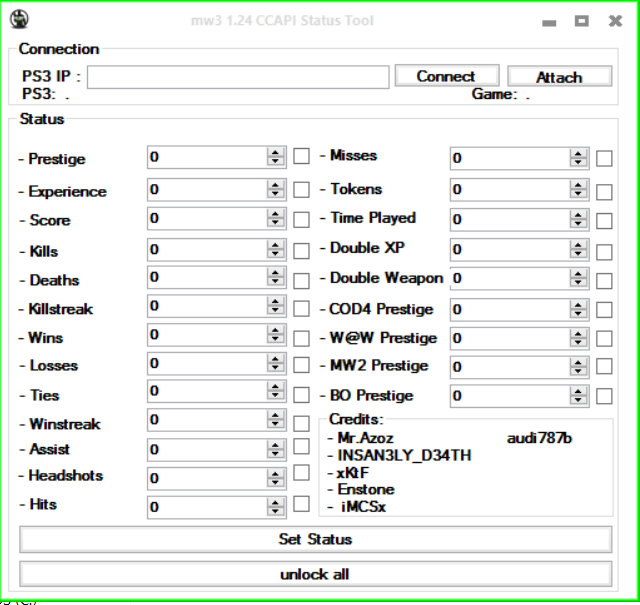Screen dimensions: 640x605
Task: Click the Wins spinner arrows
Action: [x=276, y=335]
